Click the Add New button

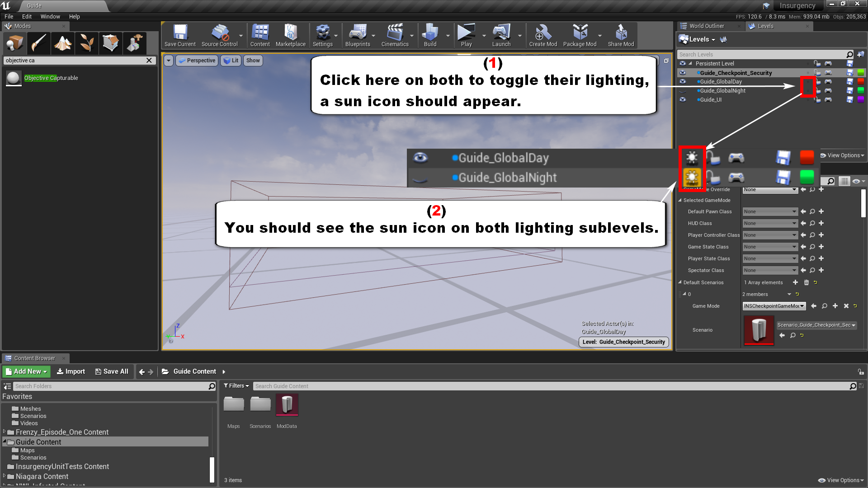click(27, 371)
